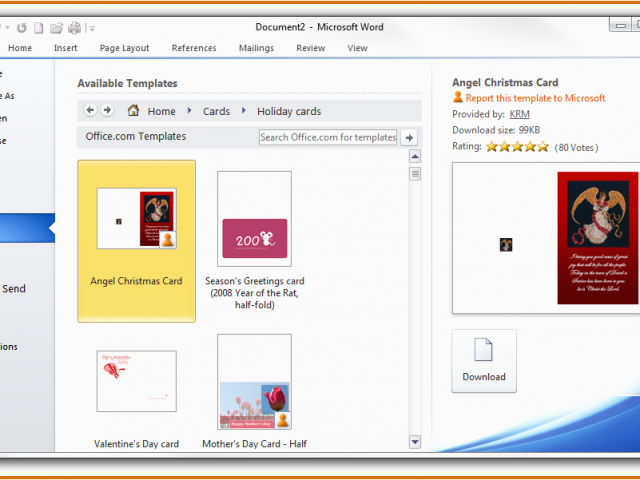Viewport: 640px width, 480px height.
Task: Click the Open folder icon in Quick Access toolbar
Action: (56, 28)
